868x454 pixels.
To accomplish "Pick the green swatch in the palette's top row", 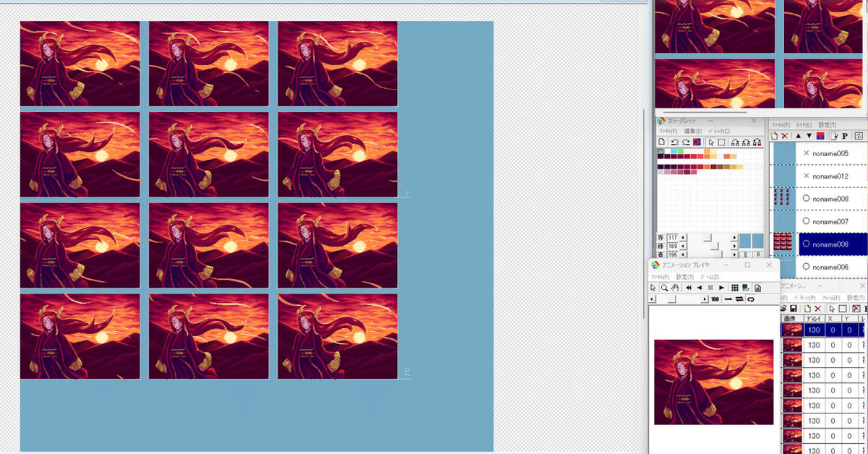I will click(x=681, y=151).
